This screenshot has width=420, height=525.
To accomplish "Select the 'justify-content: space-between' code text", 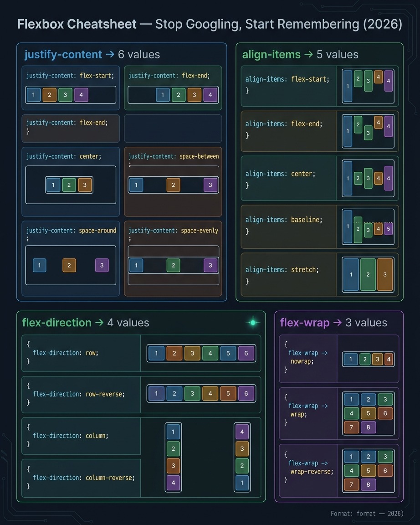I will [x=174, y=156].
